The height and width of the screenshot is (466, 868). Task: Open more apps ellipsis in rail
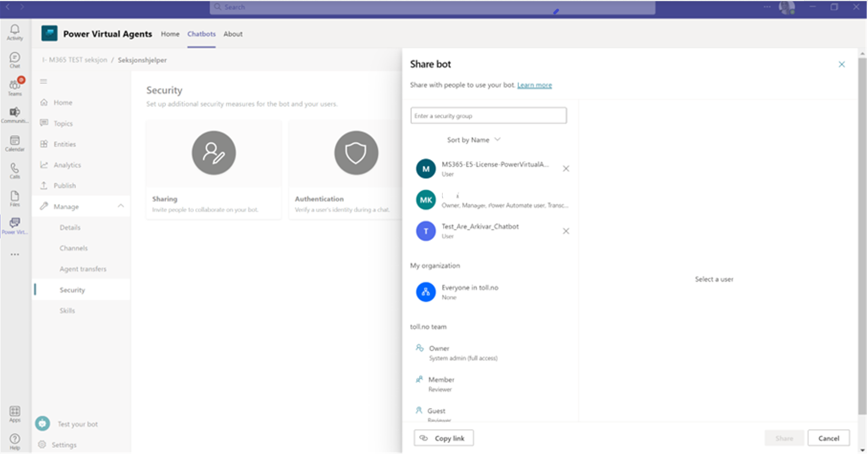pos(15,254)
